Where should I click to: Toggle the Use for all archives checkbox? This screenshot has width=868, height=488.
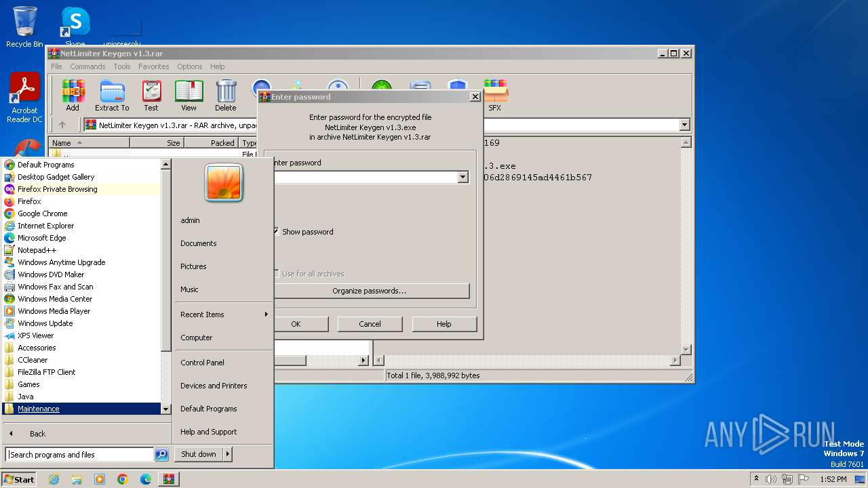tap(277, 274)
